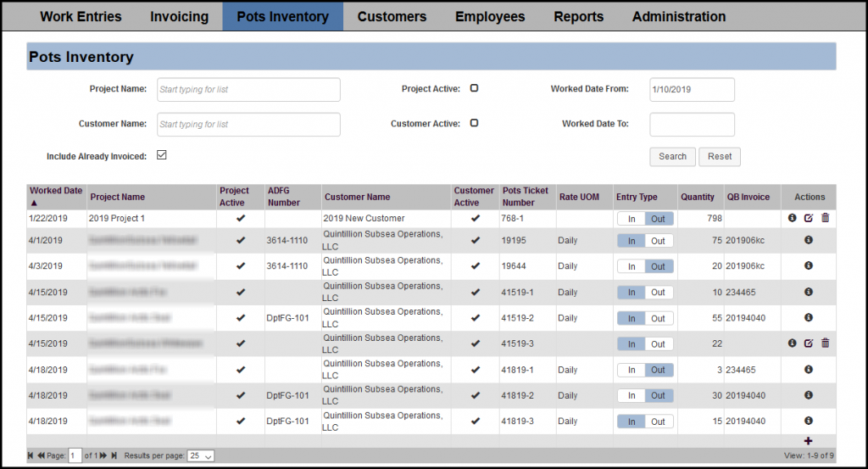Open the Employees tab
The image size is (868, 469).
(x=490, y=17)
